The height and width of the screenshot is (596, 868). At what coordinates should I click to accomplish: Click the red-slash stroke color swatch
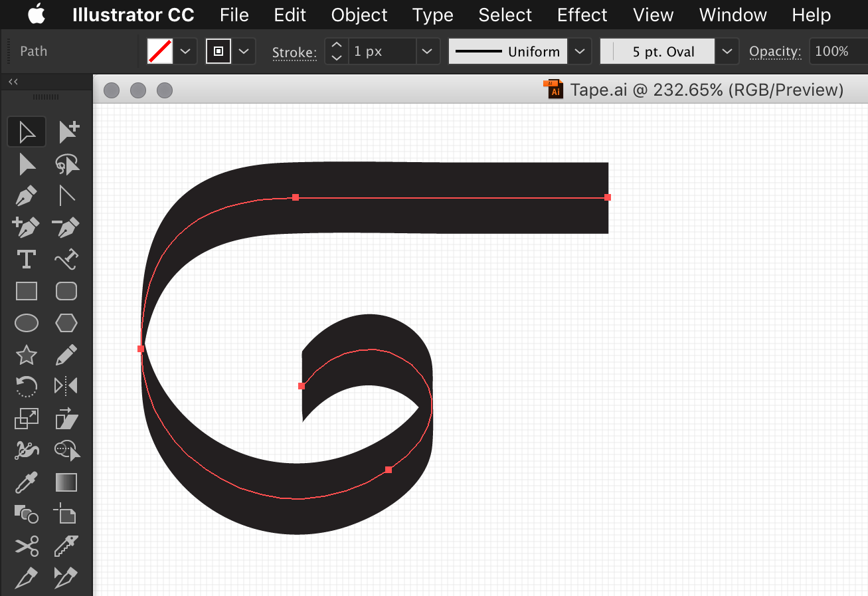tap(160, 51)
